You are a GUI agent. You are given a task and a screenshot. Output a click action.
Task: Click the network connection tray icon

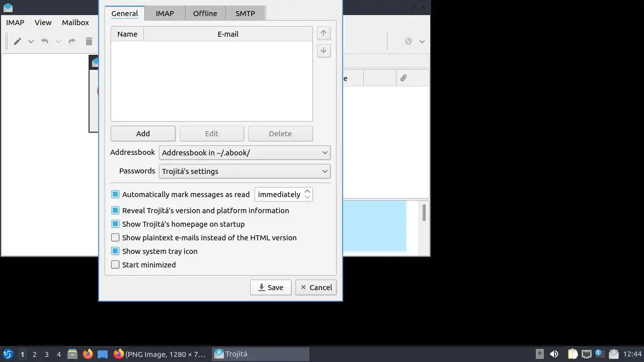click(x=586, y=354)
